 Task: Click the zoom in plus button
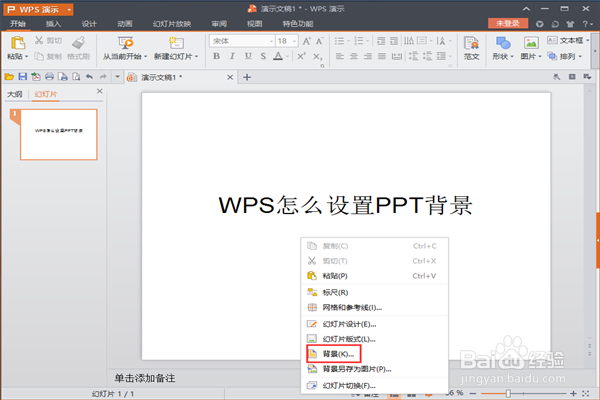[573, 393]
